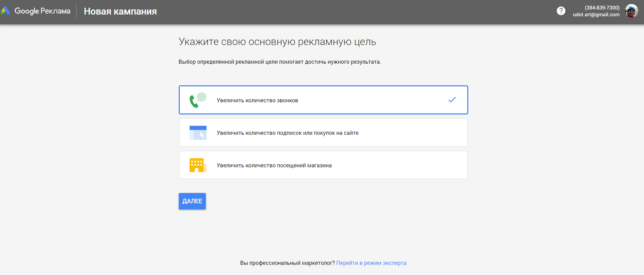Image resolution: width=644 pixels, height=275 pixels.
Task: Click the green phone calls icon
Action: (194, 102)
